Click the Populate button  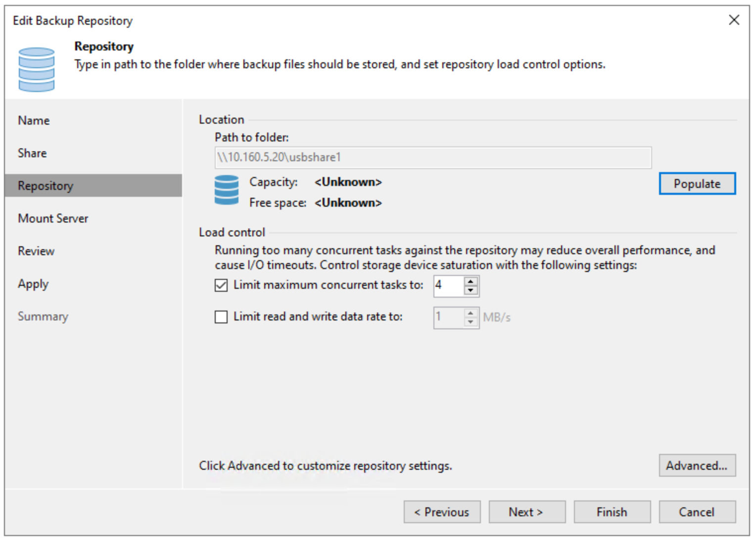coord(697,183)
